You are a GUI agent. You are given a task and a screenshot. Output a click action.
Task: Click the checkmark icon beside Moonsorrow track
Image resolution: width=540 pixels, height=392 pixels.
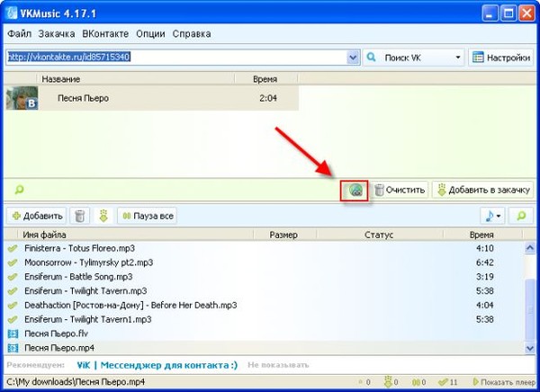tap(13, 263)
